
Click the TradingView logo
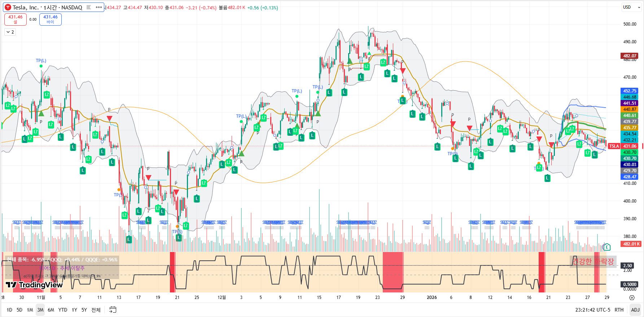click(x=34, y=285)
